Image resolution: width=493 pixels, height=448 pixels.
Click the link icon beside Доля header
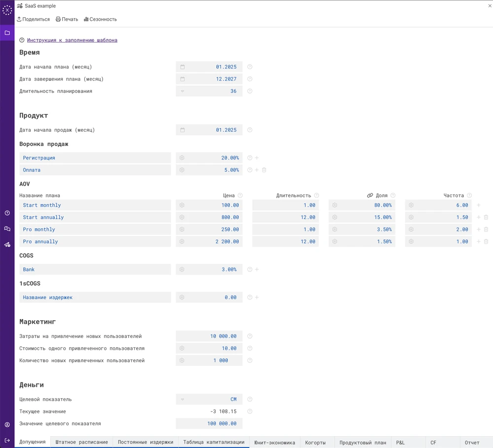click(x=370, y=196)
